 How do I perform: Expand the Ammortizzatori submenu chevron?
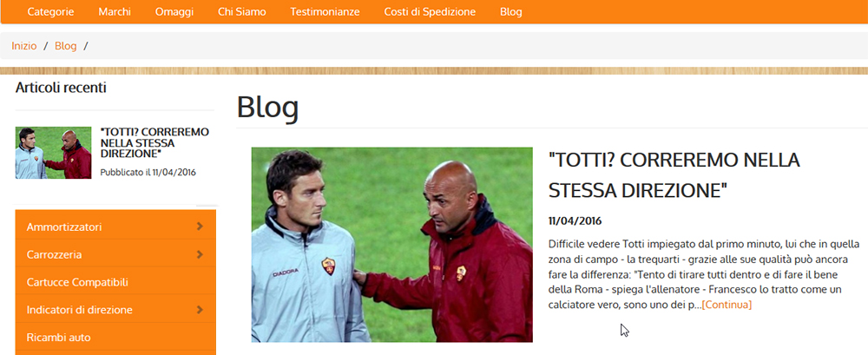pos(200,227)
